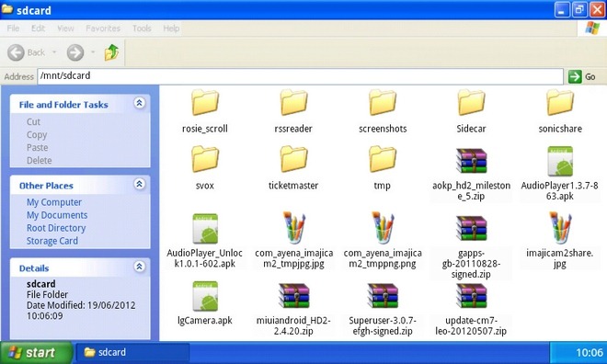Collapse the File and Folder Tasks panel
Image resolution: width=607 pixels, height=364 pixels.
tap(140, 103)
